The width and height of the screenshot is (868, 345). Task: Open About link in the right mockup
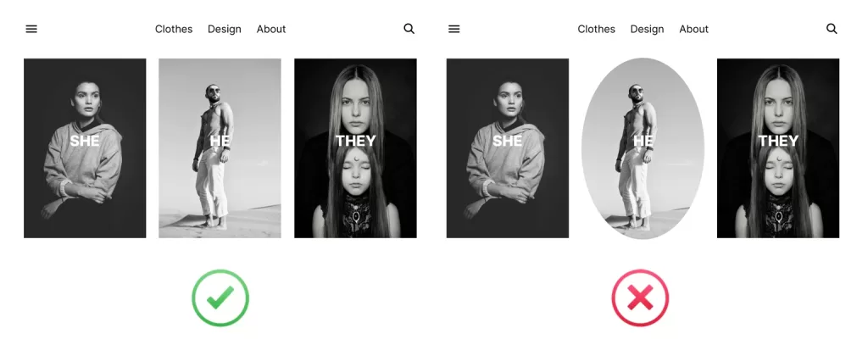693,29
